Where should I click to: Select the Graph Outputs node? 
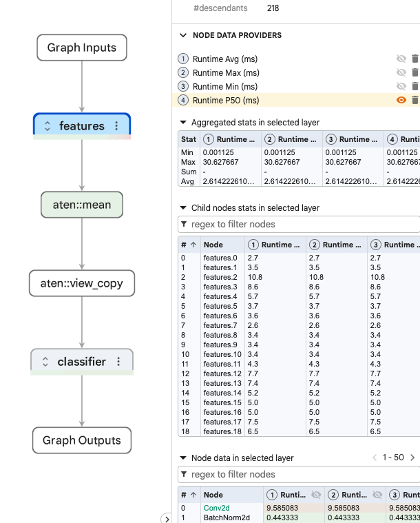pos(82,440)
